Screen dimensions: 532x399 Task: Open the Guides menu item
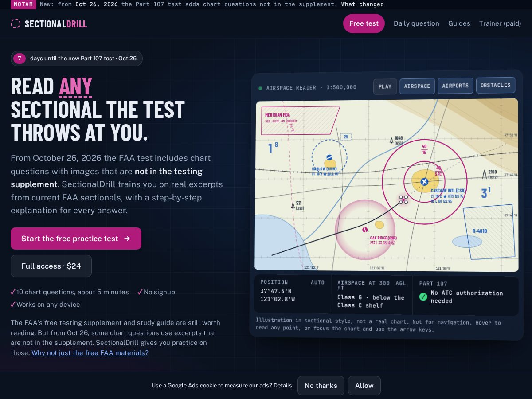click(459, 23)
